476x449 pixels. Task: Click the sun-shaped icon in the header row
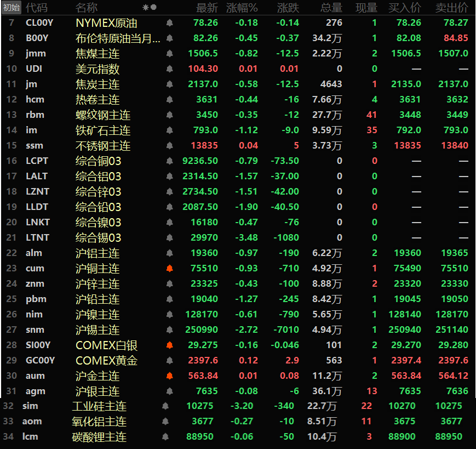(145, 8)
